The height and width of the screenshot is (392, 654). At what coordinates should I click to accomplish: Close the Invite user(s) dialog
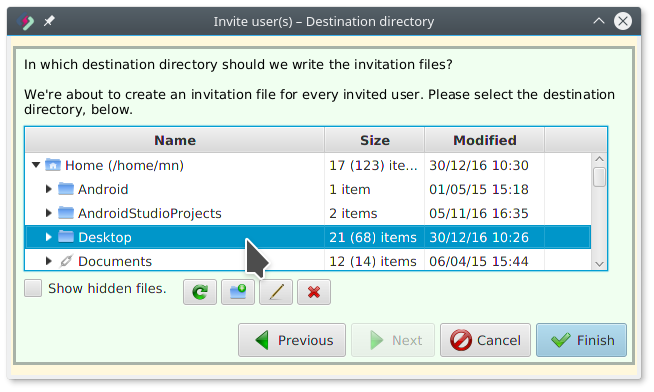623,21
